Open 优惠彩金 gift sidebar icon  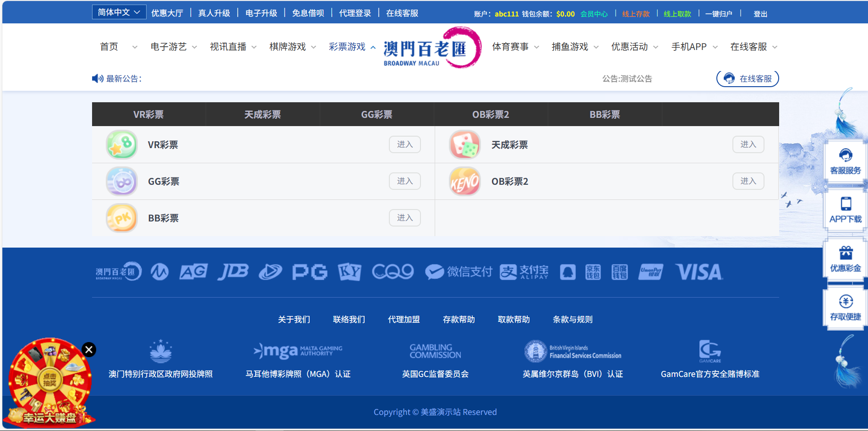pyautogui.click(x=846, y=259)
